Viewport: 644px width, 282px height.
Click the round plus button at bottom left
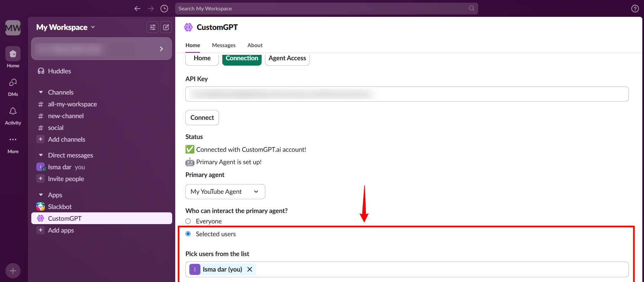click(x=13, y=271)
